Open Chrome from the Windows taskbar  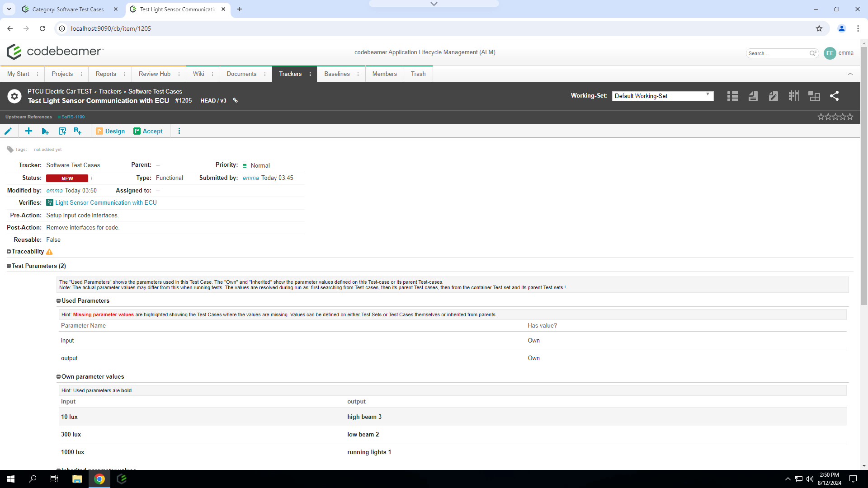tap(99, 479)
